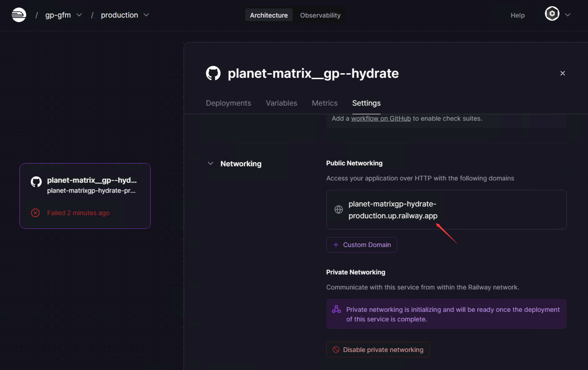Close the service settings panel
The height and width of the screenshot is (370, 588).
coord(562,73)
